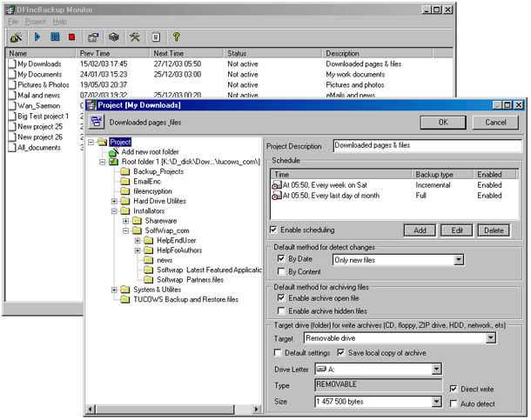Open the Project menu
The width and height of the screenshot is (531, 420).
(35, 22)
